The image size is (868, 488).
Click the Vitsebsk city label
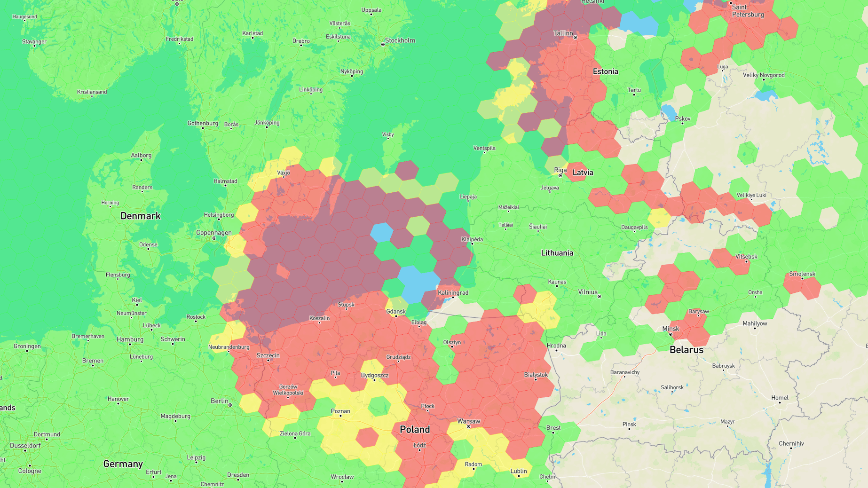pos(746,257)
